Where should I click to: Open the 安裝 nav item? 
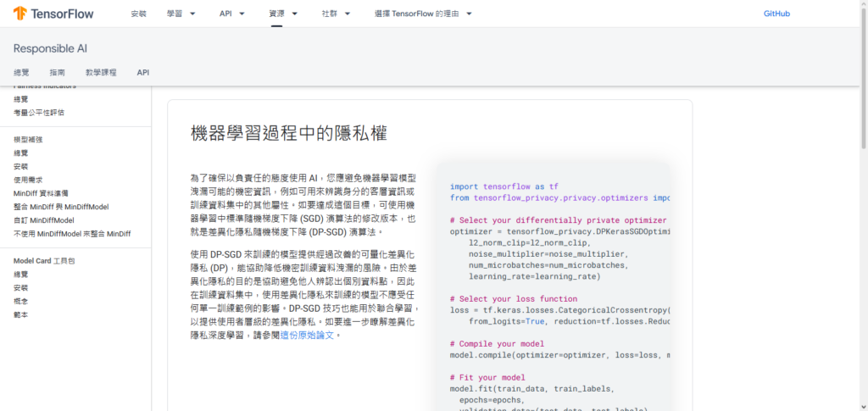(138, 14)
